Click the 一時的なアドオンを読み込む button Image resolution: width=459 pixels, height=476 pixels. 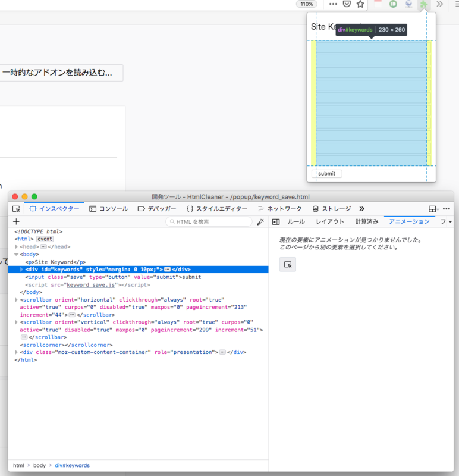tap(61, 73)
